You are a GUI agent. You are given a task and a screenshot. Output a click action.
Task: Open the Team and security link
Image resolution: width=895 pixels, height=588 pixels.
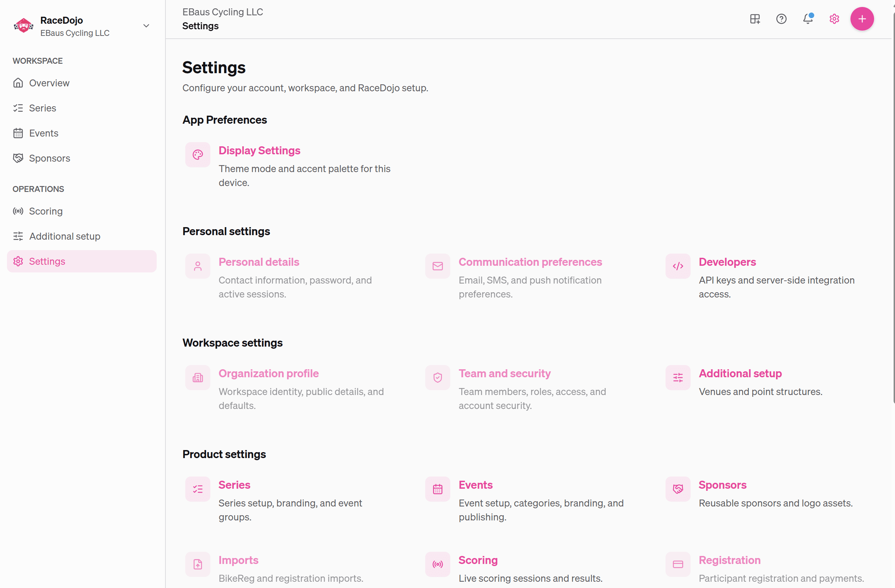[505, 373]
